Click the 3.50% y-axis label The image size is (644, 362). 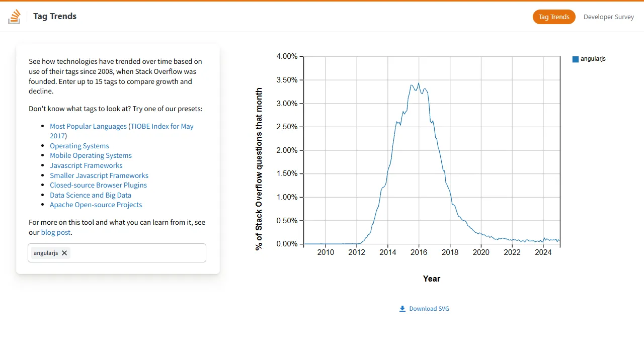(287, 80)
